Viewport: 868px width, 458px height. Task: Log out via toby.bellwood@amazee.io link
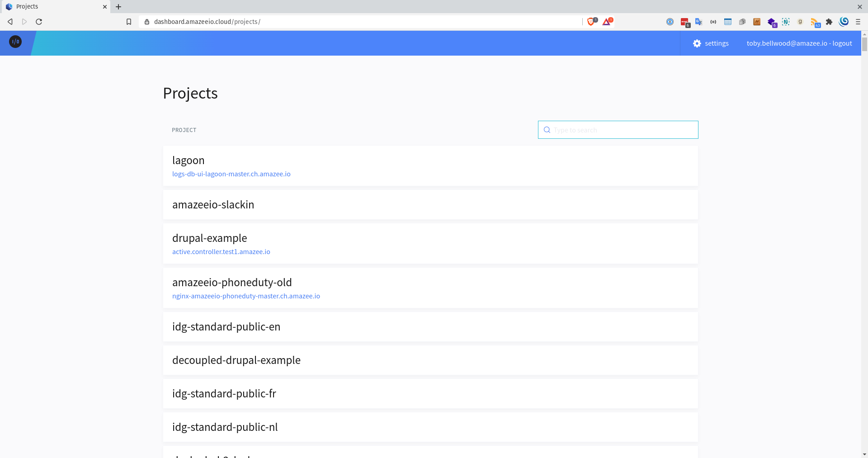(x=799, y=43)
